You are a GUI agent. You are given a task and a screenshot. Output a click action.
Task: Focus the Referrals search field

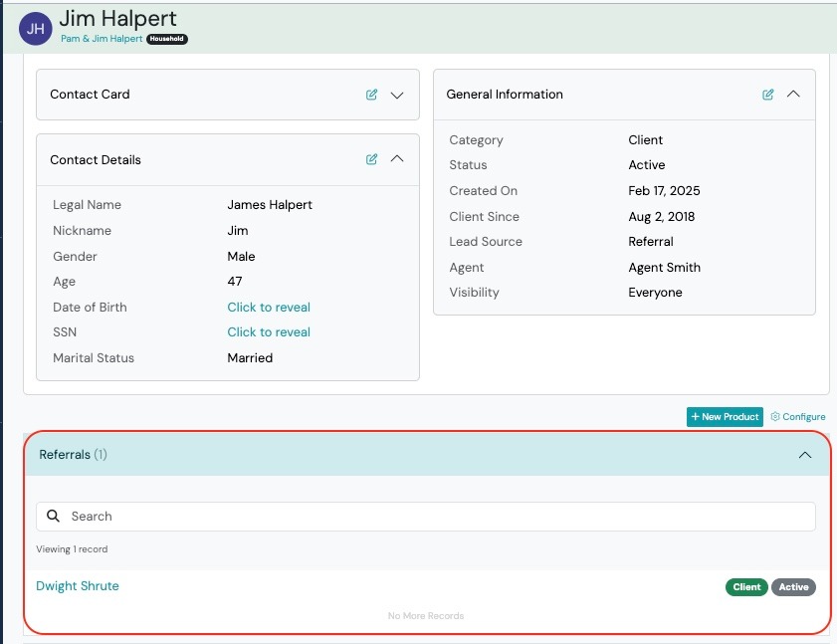425,517
